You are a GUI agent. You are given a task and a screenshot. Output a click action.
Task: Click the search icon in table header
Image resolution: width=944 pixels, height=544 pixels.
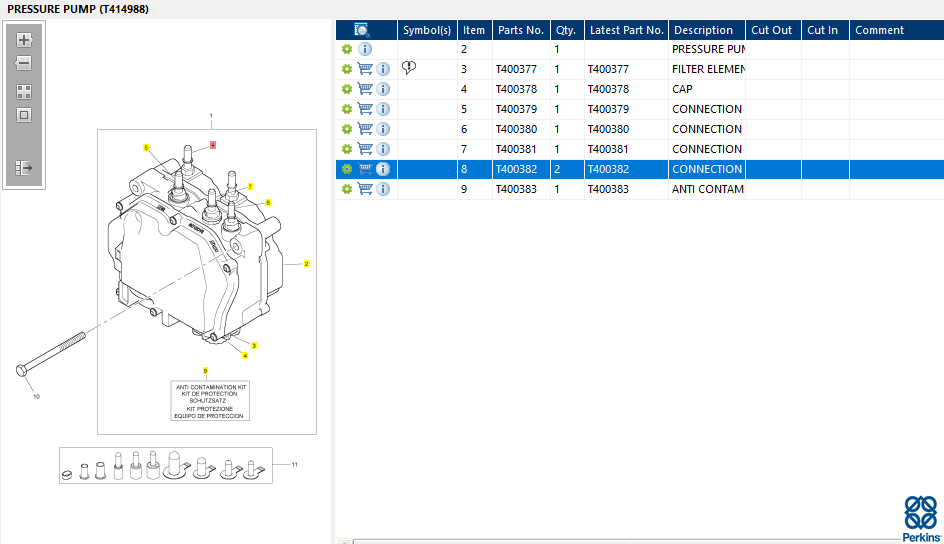coord(362,30)
